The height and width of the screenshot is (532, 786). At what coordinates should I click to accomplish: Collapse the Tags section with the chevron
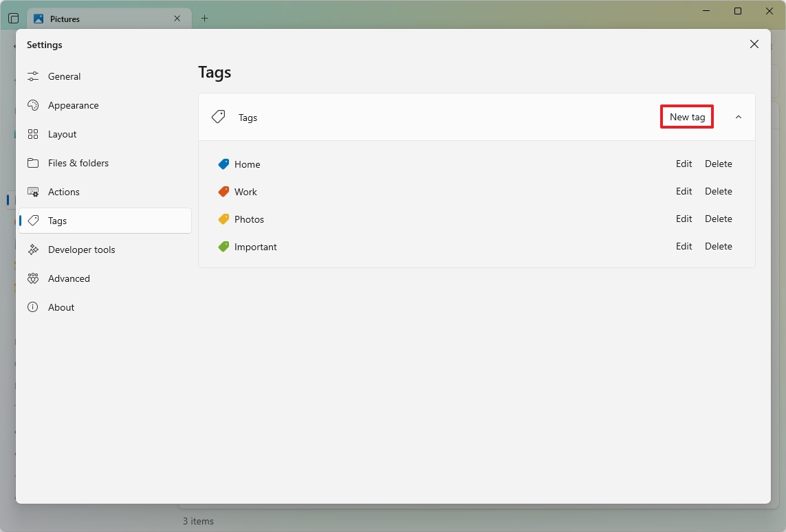coord(739,117)
